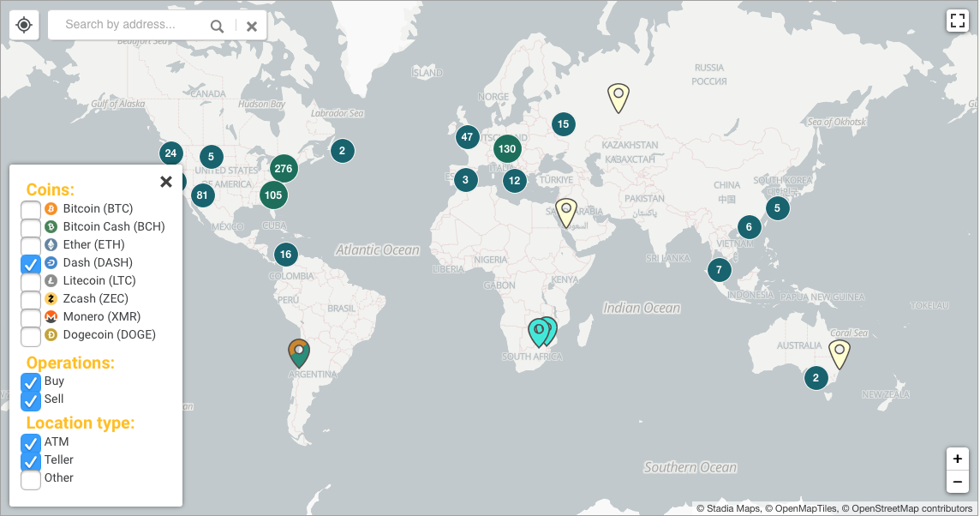Screen dimensions: 980x516
Task: Disable the Sell operation checkbox
Action: [x=31, y=399]
